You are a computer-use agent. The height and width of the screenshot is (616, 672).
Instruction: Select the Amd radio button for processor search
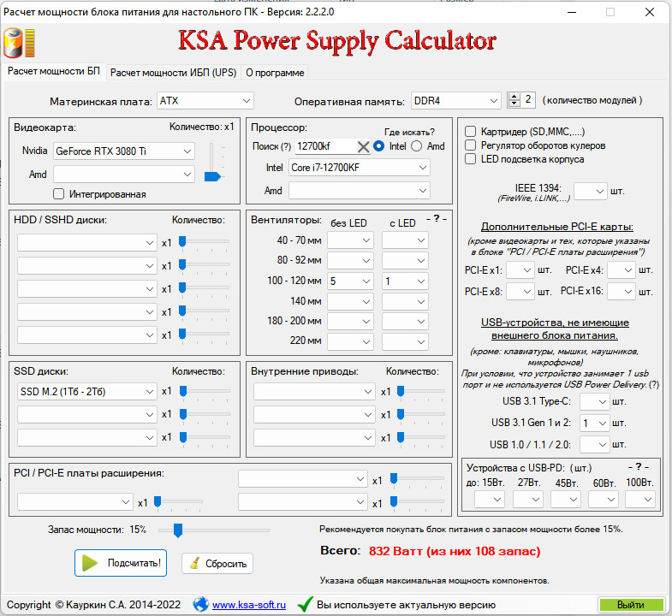[x=417, y=146]
